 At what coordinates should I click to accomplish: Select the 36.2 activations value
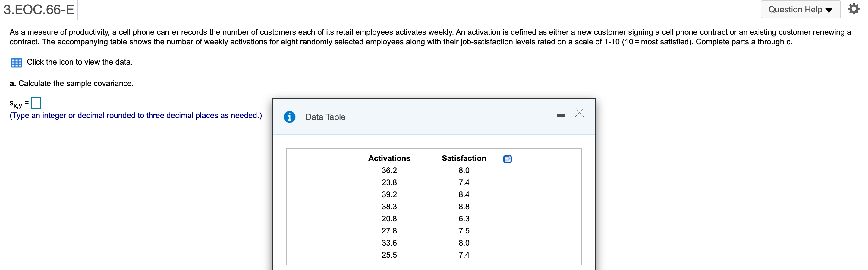pyautogui.click(x=389, y=170)
